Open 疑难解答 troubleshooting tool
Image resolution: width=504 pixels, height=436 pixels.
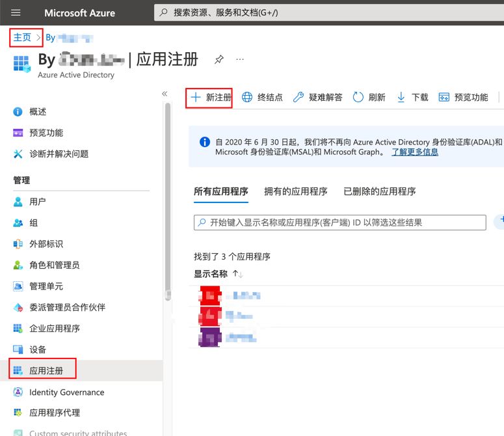tap(318, 97)
